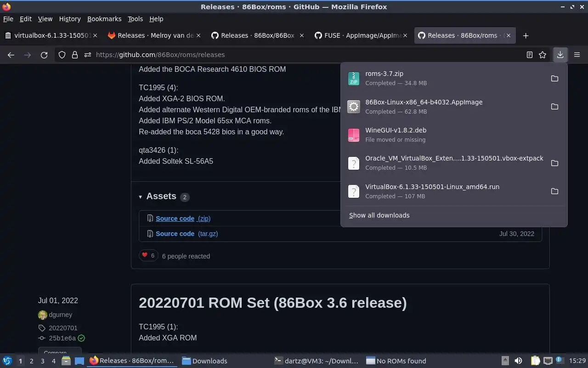Show VirtualBox extpack file in folder
Image resolution: width=588 pixels, height=368 pixels.
point(554,163)
